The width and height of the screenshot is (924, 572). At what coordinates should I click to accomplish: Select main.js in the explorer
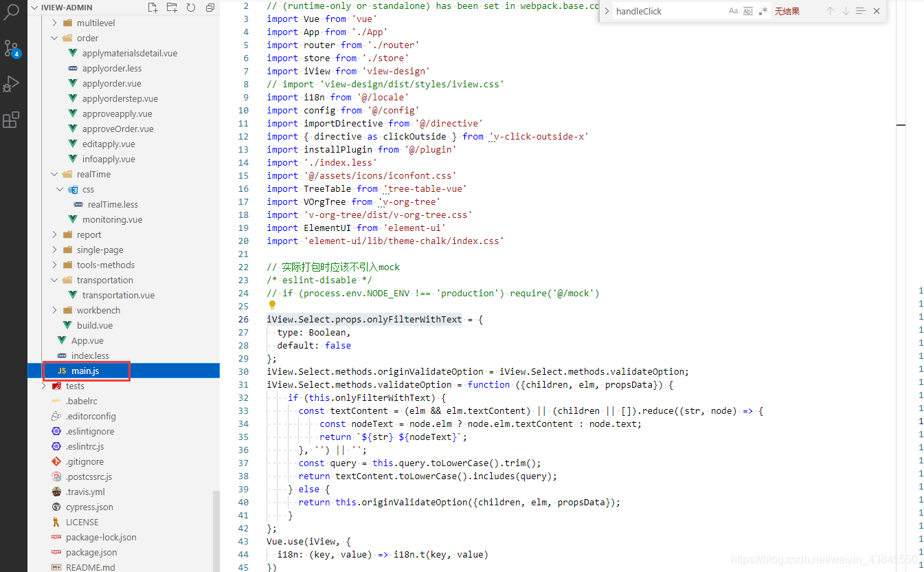point(124,371)
